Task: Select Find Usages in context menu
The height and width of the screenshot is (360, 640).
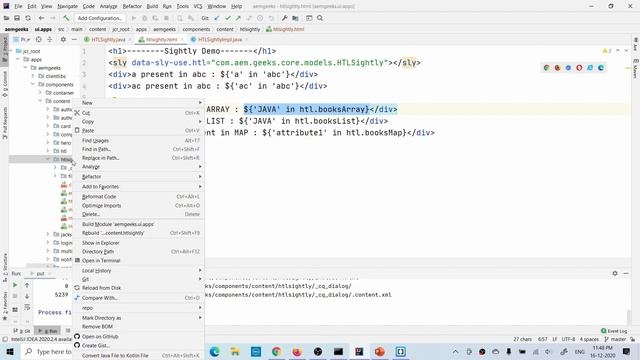Action: [138, 140]
